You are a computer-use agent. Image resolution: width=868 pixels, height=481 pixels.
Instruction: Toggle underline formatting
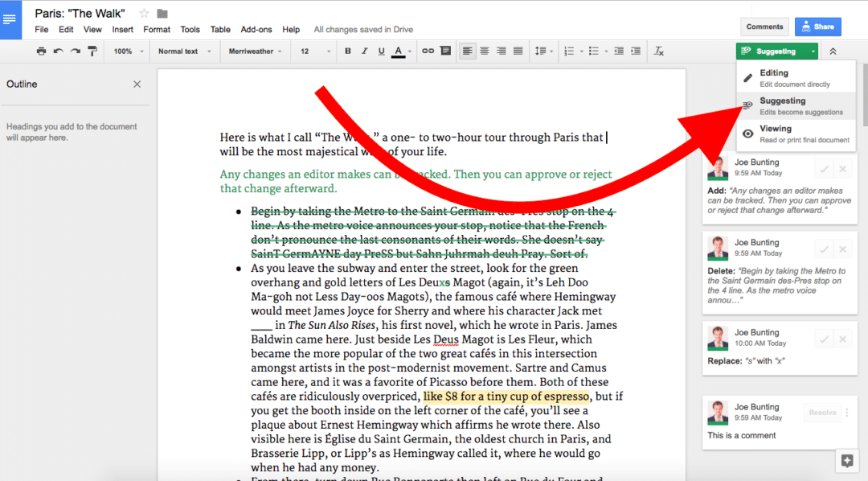click(x=379, y=51)
